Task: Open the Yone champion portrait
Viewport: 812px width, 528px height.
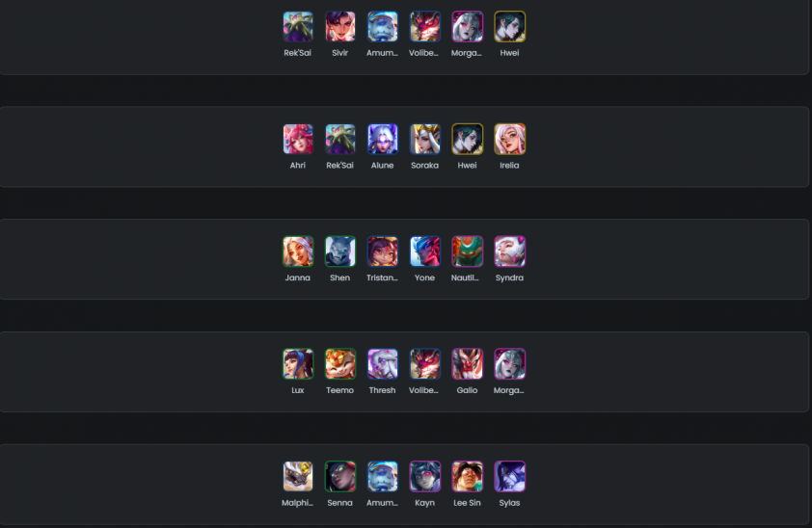Action: pyautogui.click(x=425, y=251)
